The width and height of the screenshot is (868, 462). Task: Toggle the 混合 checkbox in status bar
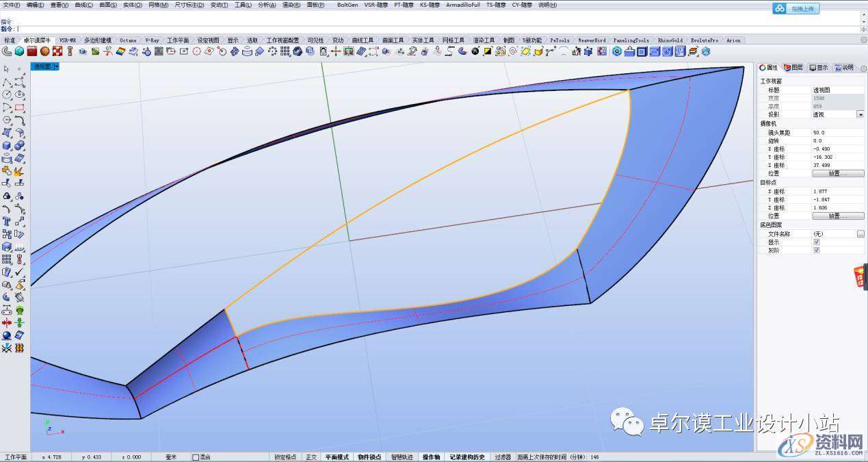click(x=196, y=457)
